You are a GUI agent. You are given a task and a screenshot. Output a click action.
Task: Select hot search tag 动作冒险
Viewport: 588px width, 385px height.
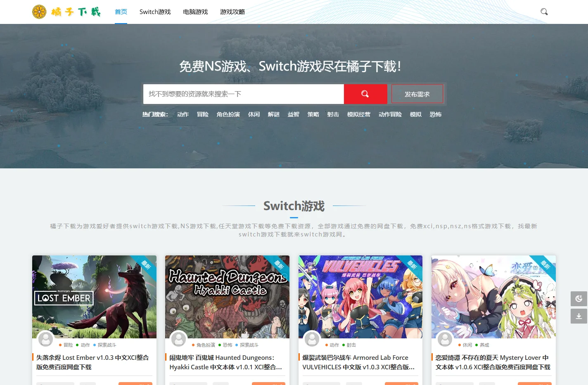click(x=390, y=114)
